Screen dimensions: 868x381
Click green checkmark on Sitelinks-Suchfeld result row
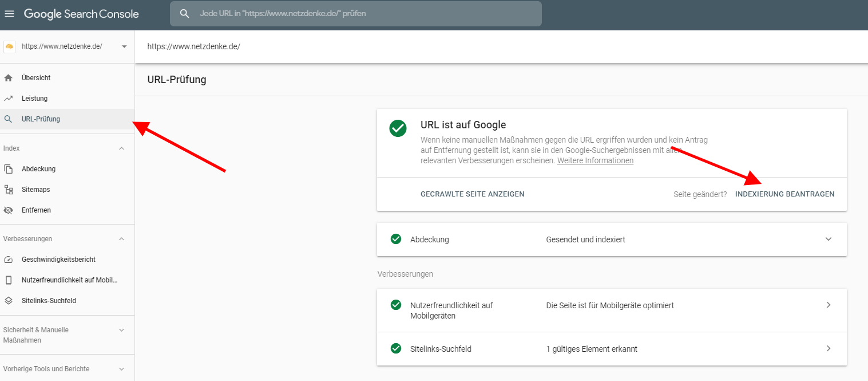pyautogui.click(x=395, y=348)
